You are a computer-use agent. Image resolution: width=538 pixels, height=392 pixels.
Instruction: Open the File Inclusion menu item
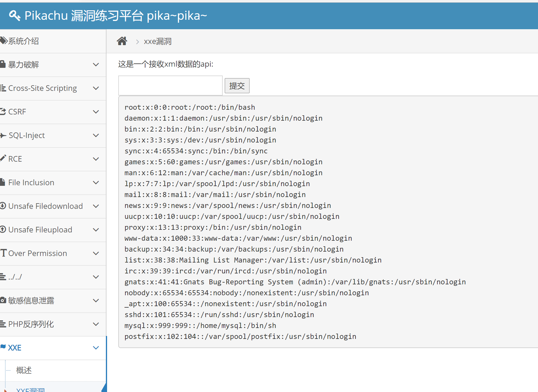pyautogui.click(x=31, y=183)
